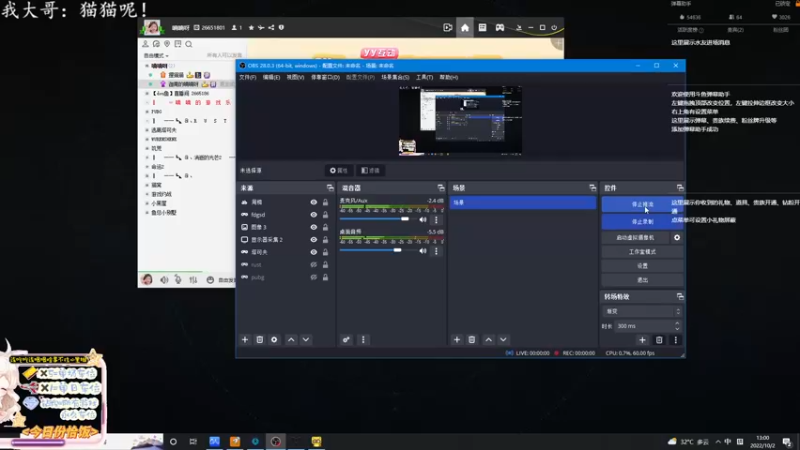Click the 滤镜 filters button above sources
This screenshot has height=450, width=800.
[x=370, y=170]
